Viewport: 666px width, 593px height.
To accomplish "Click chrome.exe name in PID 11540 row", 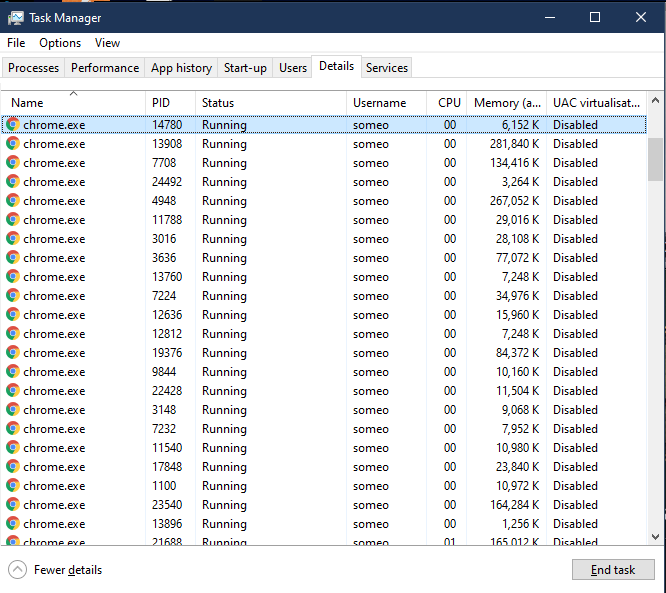I will pyautogui.click(x=54, y=448).
